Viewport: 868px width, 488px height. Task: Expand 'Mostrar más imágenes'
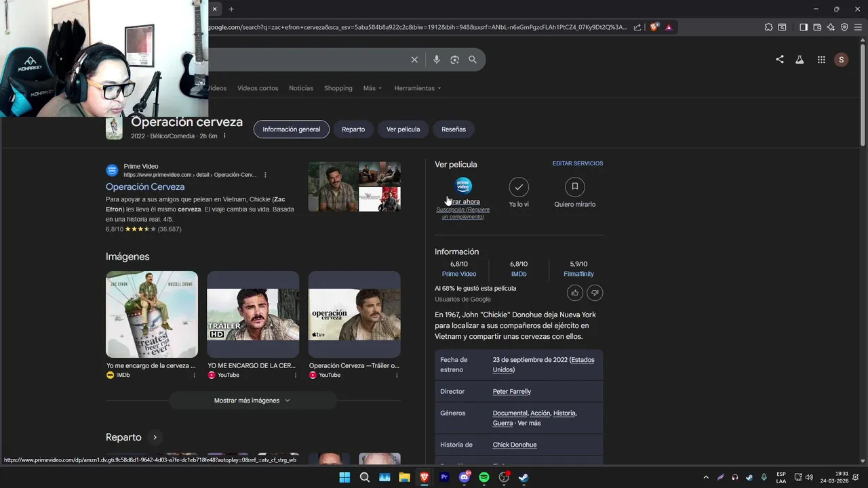pos(252,401)
